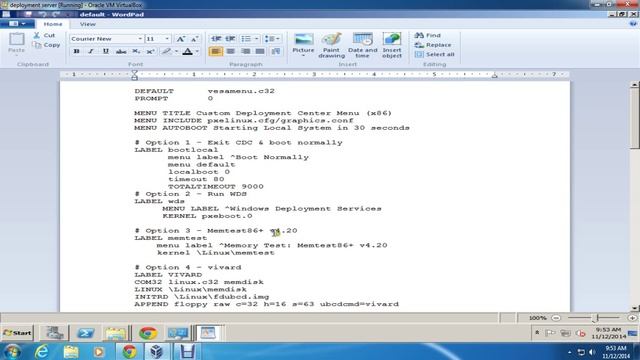Expand text highlight color options

click(x=176, y=51)
